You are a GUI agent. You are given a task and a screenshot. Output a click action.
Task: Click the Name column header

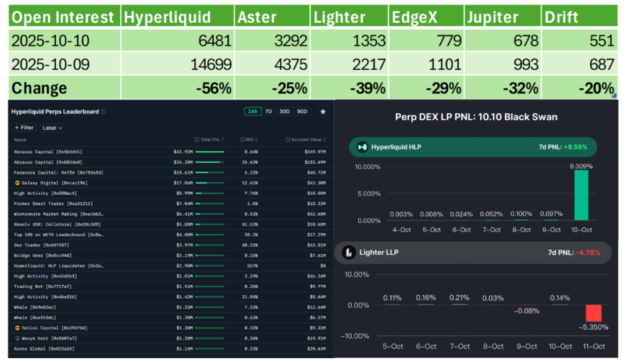click(20, 140)
